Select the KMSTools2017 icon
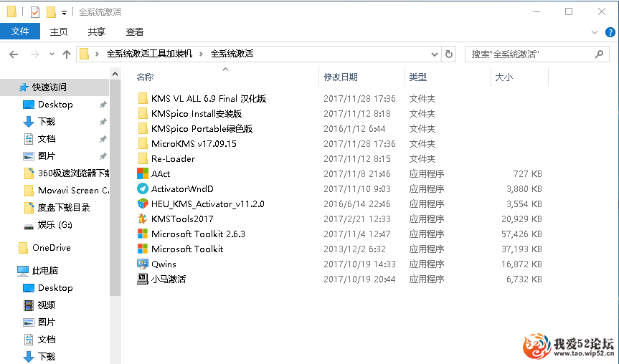 click(x=143, y=219)
